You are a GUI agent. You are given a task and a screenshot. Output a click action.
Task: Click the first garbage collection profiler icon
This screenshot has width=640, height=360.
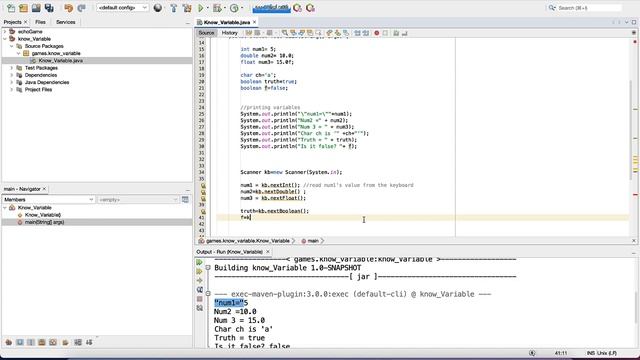(x=297, y=8)
